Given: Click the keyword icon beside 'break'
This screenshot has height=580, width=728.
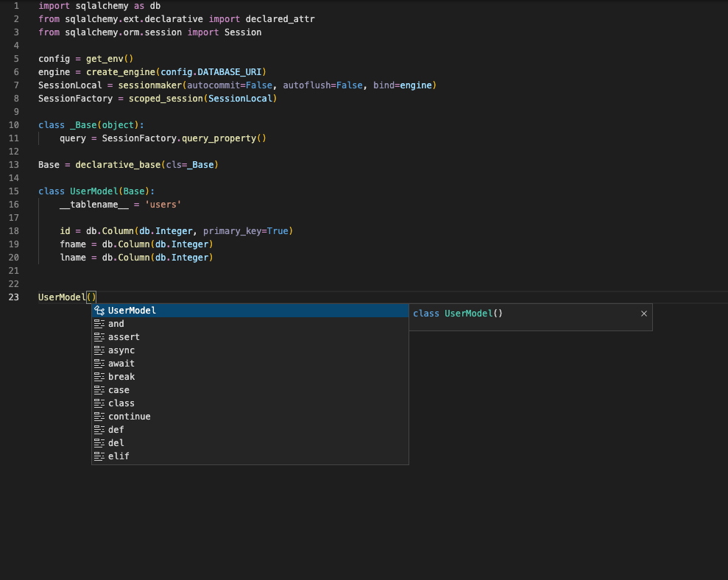Looking at the screenshot, I should 99,377.
